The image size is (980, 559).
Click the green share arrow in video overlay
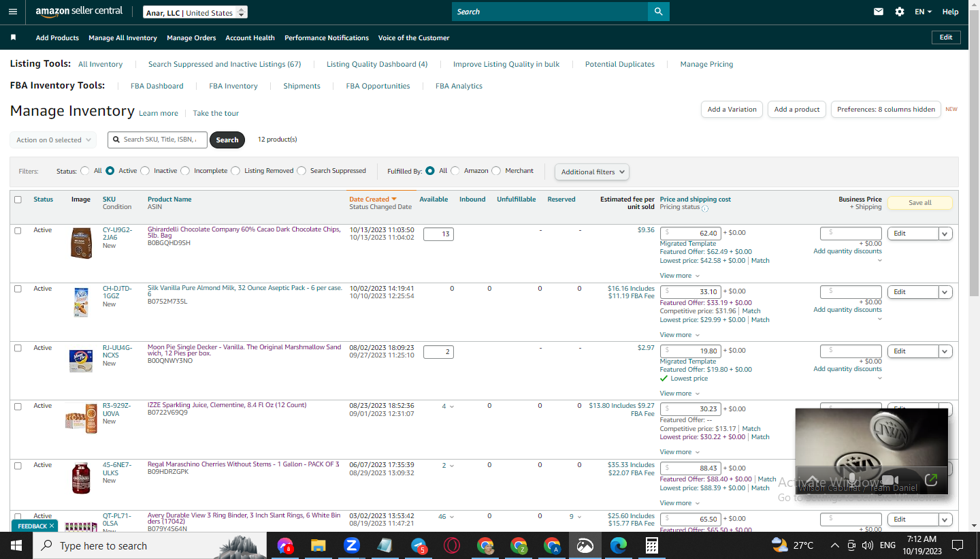point(931,480)
